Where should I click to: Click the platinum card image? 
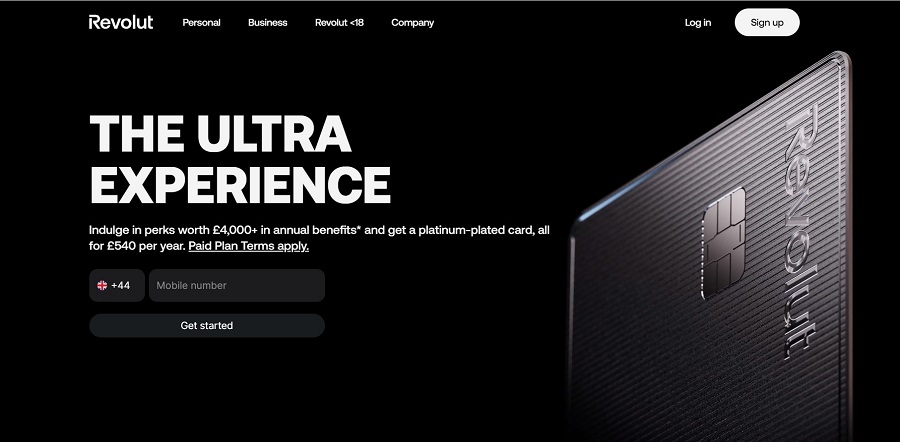(711, 247)
